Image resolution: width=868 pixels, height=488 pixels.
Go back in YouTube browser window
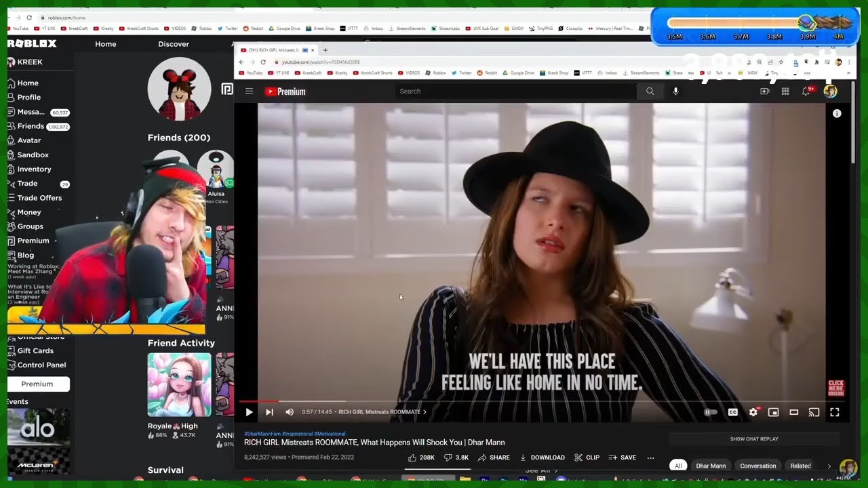pos(242,62)
